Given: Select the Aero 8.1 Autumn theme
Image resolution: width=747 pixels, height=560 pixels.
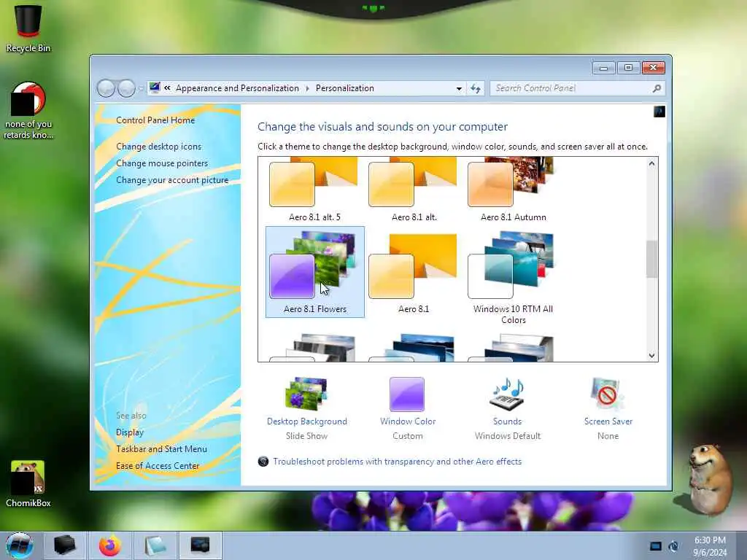Looking at the screenshot, I should [x=513, y=190].
